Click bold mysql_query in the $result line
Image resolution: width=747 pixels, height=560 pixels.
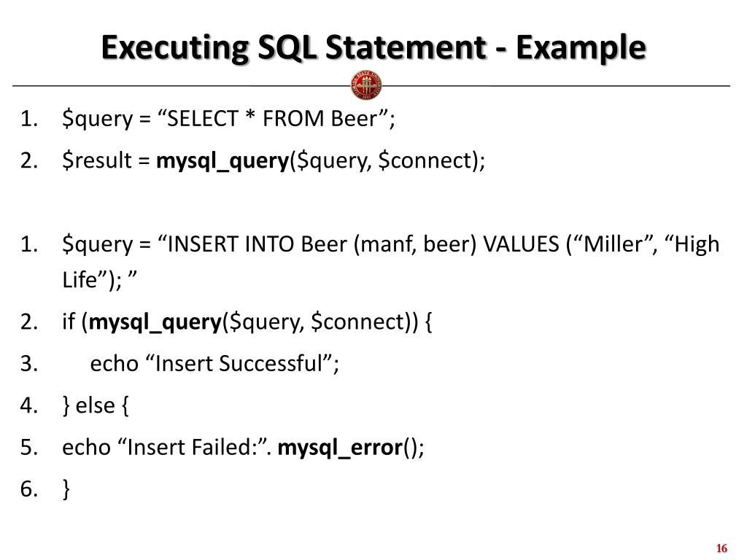point(222,160)
